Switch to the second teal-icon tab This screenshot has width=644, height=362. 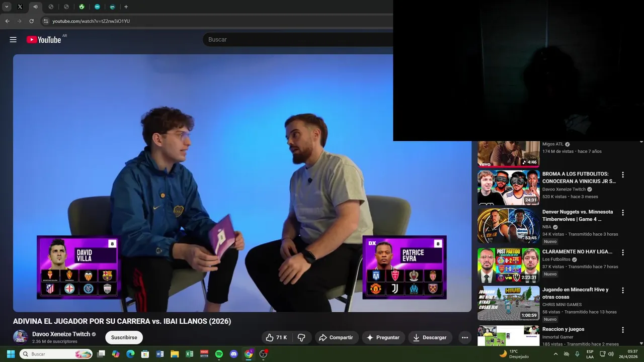tap(112, 7)
